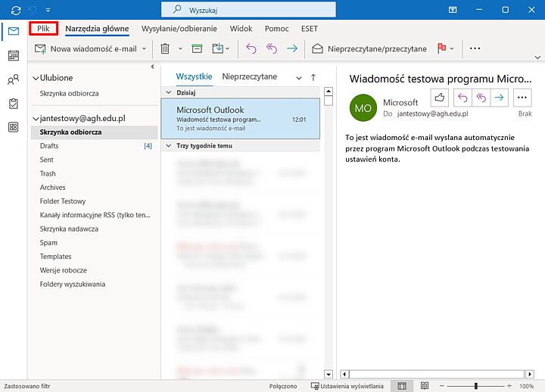Screen dimensions: 545x392
Task: Open Ustawienia wyświetlania in the status bar
Action: coord(347,386)
